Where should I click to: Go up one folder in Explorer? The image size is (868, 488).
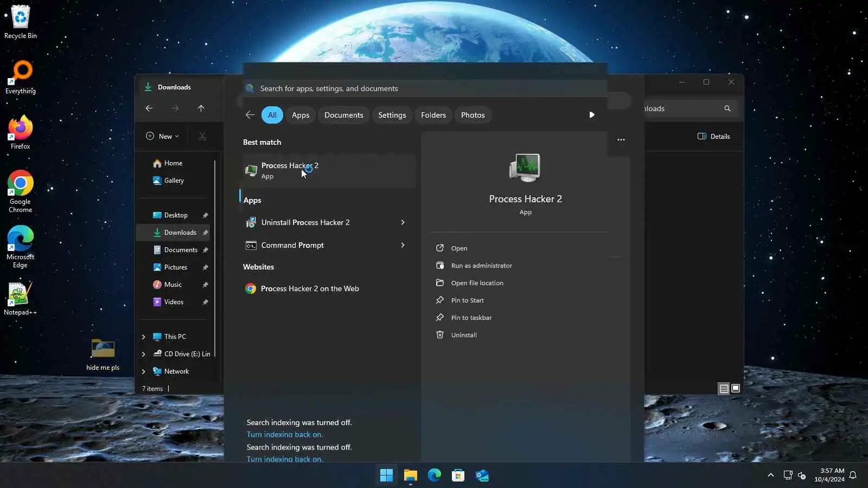[201, 108]
